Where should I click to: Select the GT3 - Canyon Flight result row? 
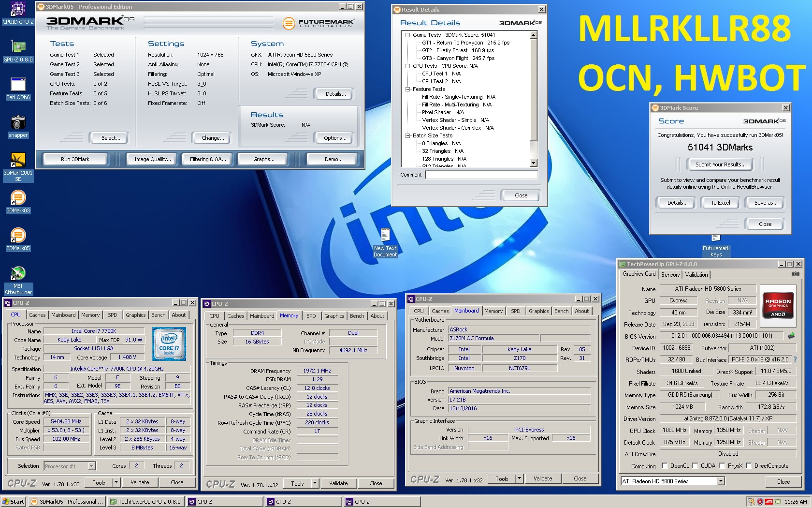[458, 58]
